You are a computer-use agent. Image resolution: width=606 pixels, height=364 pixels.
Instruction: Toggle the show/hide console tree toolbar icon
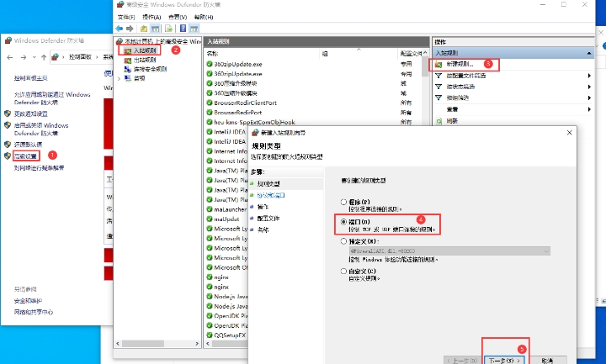155,29
